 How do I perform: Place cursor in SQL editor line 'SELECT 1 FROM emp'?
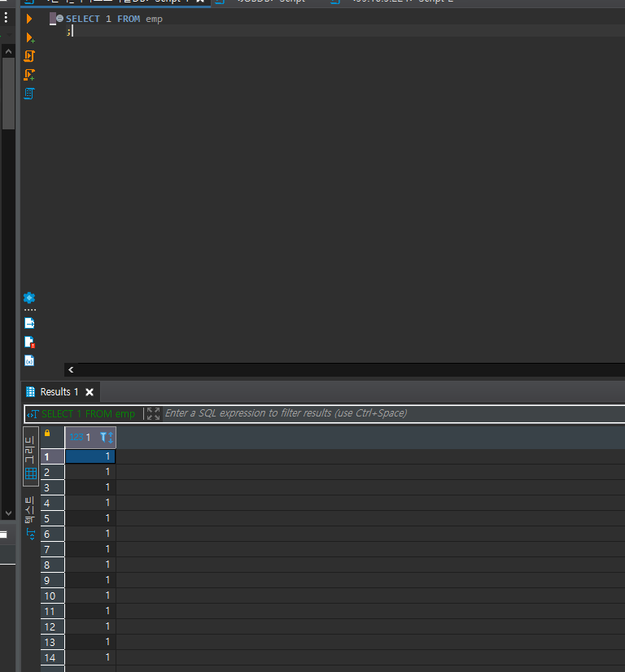coord(114,19)
